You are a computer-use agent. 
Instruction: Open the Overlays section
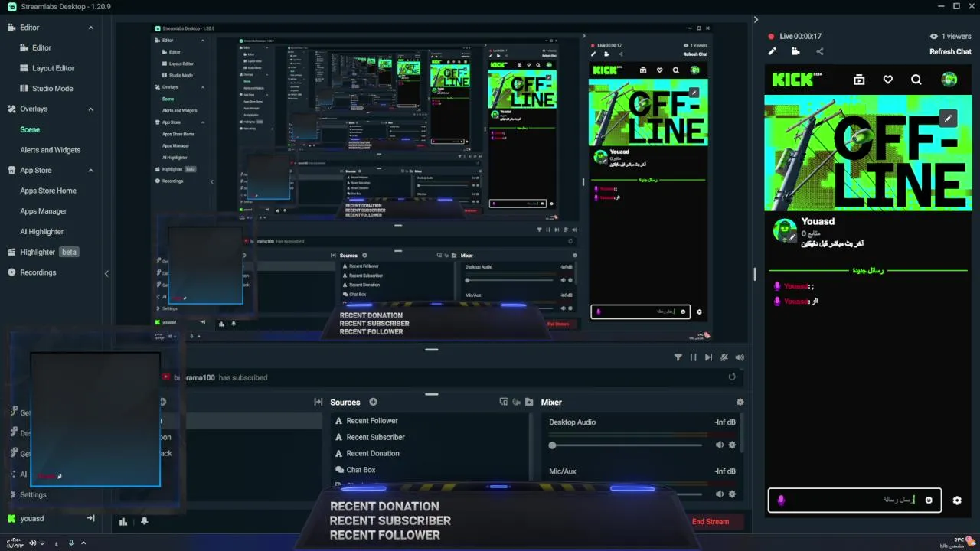click(34, 109)
